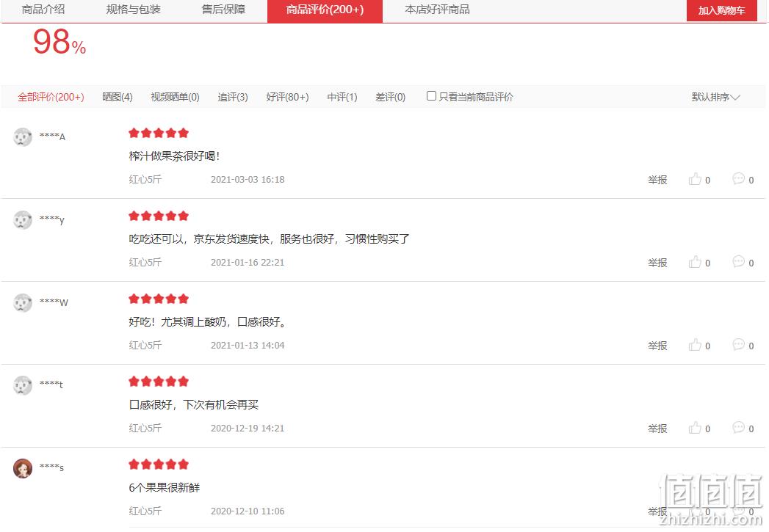The width and height of the screenshot is (769, 532).
Task: Filter reviews by 晒图(4)
Action: tap(118, 97)
